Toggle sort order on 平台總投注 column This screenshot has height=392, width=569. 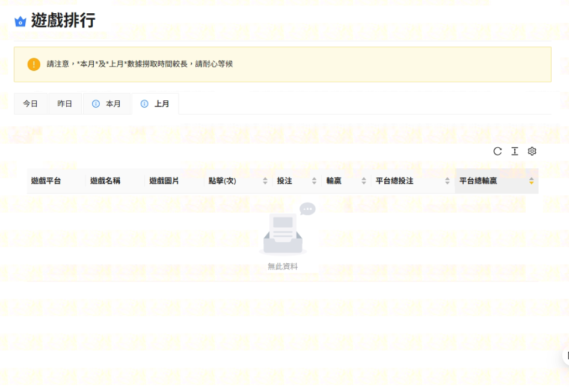[x=447, y=181]
